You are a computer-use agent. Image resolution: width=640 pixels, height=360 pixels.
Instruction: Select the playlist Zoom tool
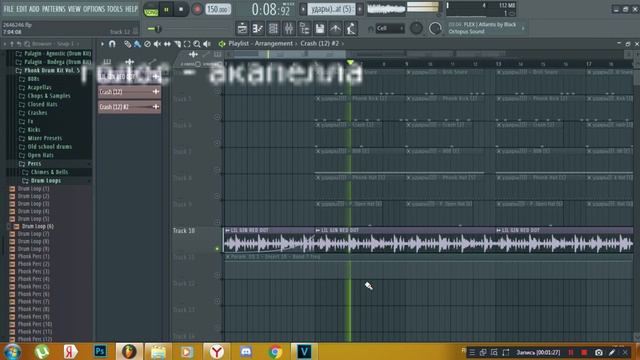tap(197, 44)
